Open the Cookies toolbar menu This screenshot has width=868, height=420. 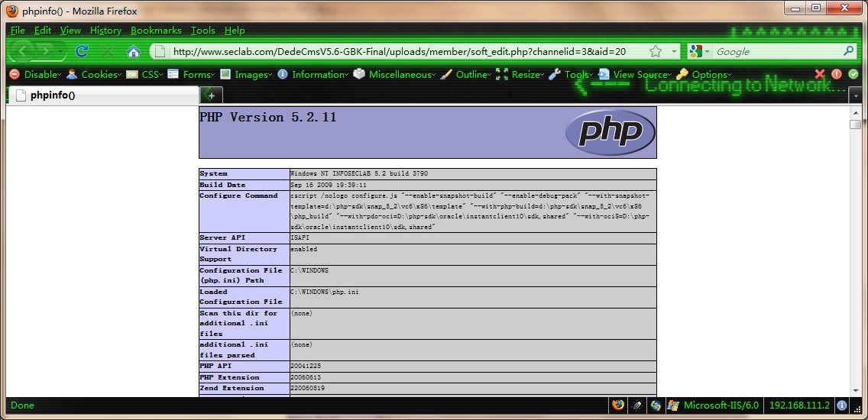tap(93, 74)
